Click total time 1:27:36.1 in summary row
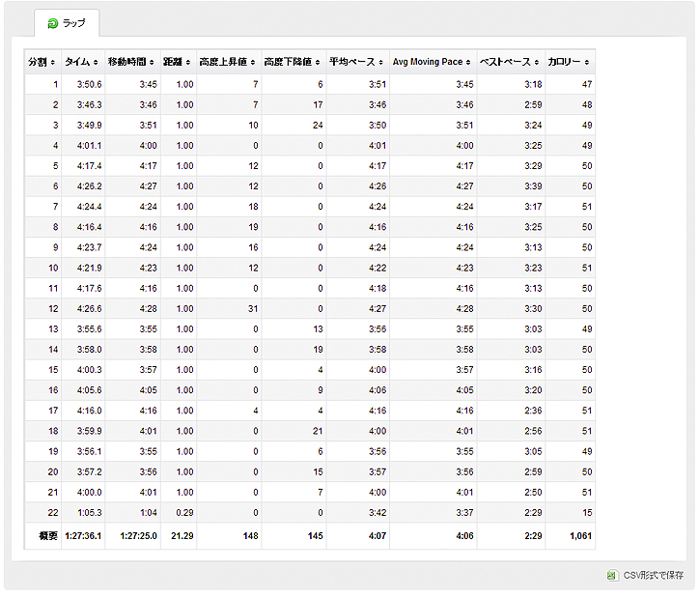Screen dimensions: 700x598 [x=82, y=535]
